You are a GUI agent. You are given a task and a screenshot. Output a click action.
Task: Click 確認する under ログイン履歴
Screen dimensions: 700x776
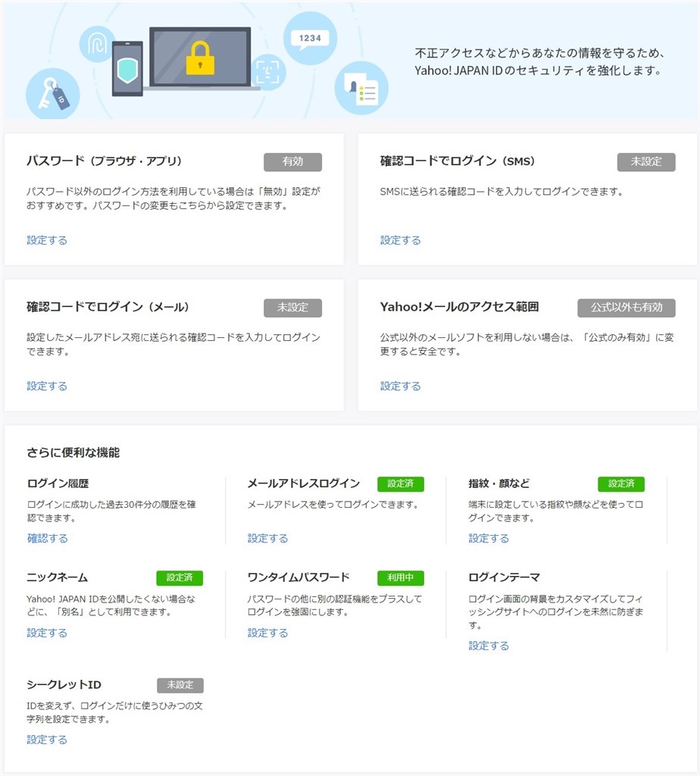46,538
